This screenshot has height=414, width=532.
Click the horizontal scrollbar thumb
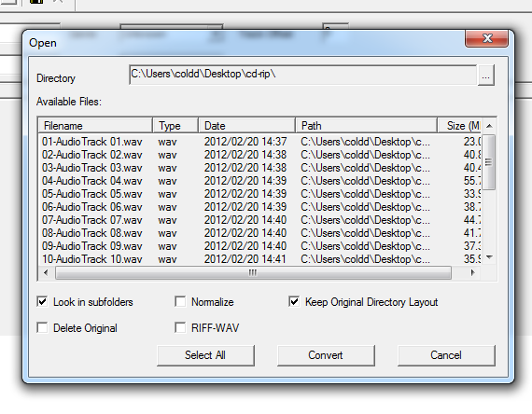tap(253, 272)
